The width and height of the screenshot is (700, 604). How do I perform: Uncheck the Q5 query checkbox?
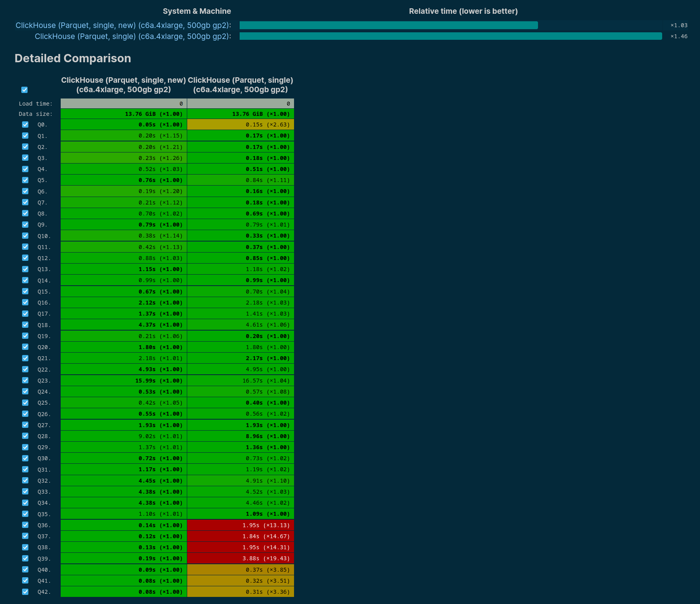pyautogui.click(x=25, y=180)
